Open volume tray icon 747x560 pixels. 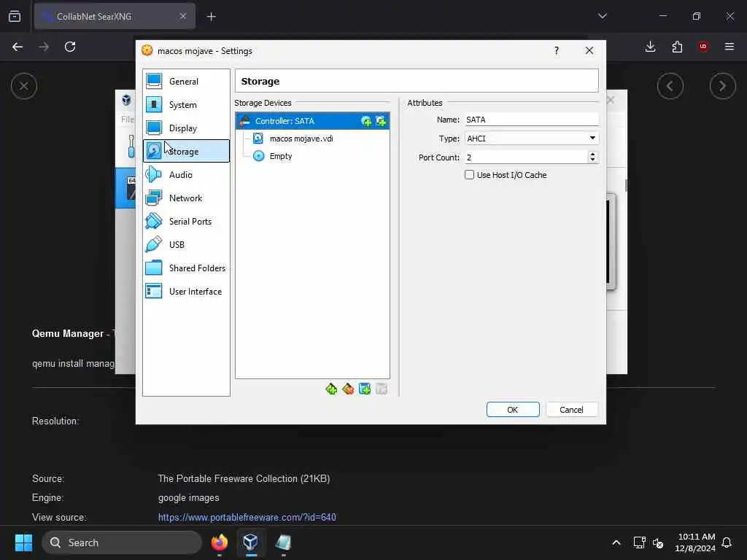point(658,542)
